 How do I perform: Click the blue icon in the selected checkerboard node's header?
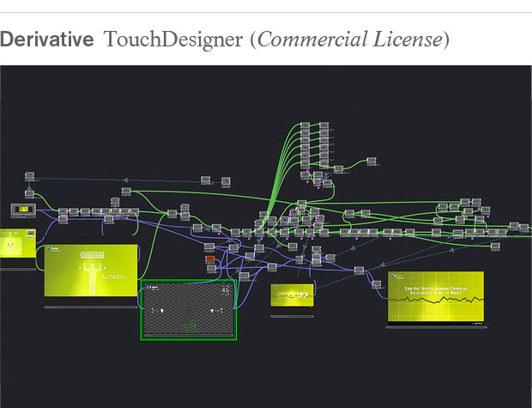click(x=148, y=287)
